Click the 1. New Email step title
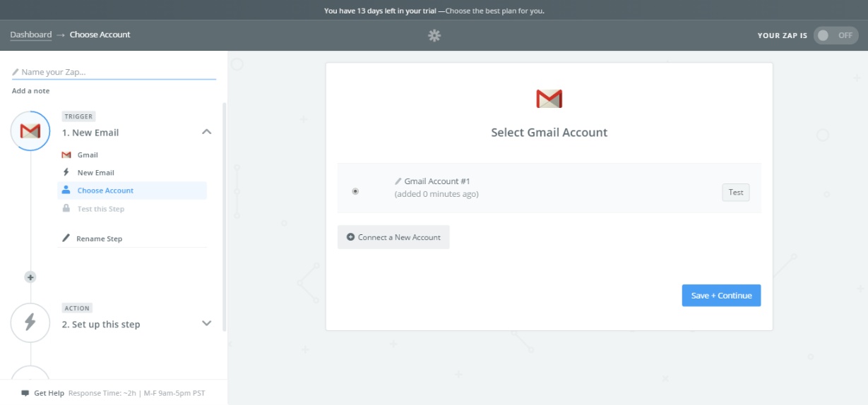Viewport: 868px width, 405px height. [90, 133]
